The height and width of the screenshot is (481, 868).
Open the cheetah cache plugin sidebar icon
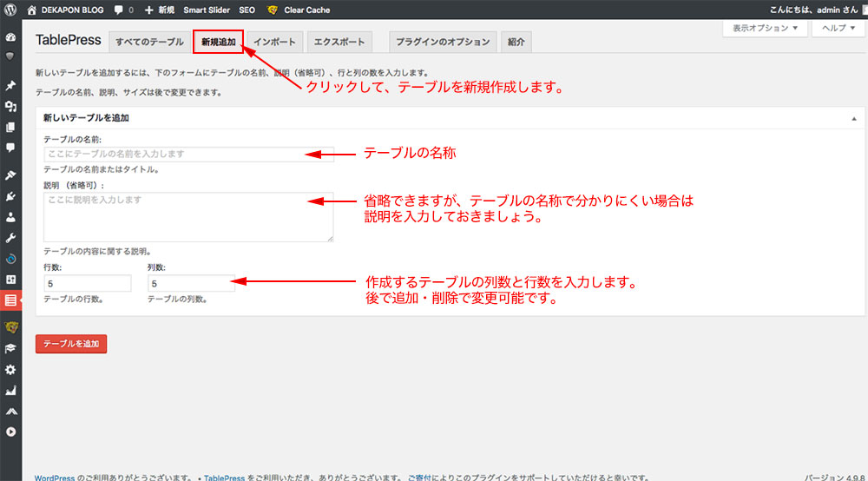11,327
